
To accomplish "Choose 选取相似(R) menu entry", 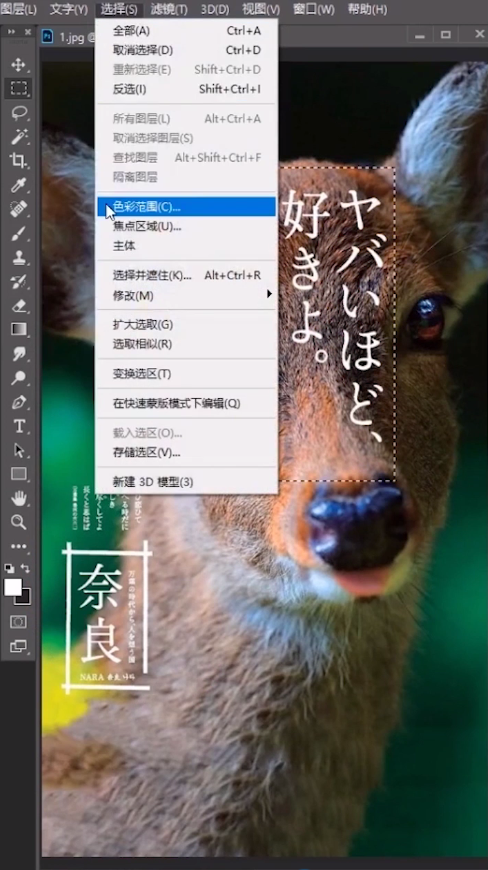I will pyautogui.click(x=186, y=344).
